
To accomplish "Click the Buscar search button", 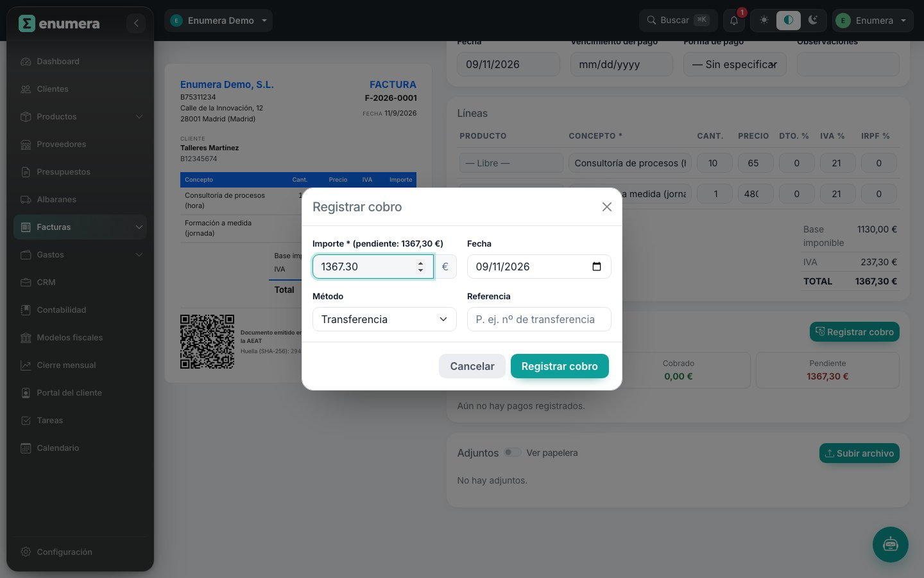I will (678, 21).
